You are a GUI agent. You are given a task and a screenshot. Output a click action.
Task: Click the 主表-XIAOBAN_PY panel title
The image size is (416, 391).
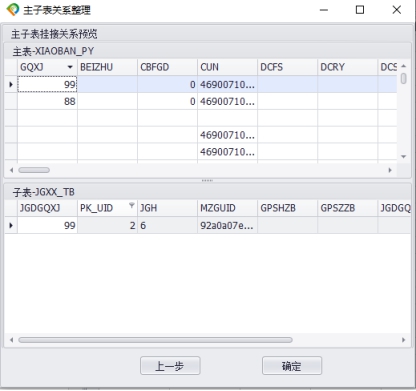pyautogui.click(x=53, y=51)
